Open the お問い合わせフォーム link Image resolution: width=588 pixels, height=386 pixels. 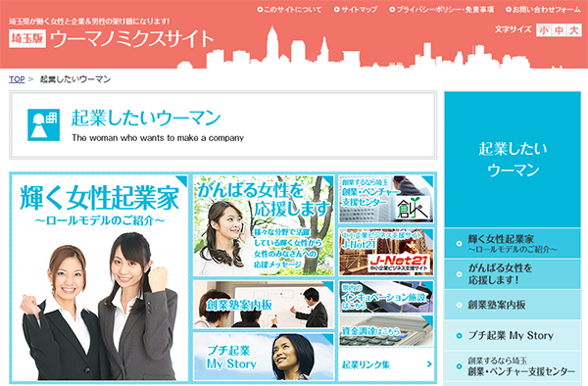click(543, 10)
